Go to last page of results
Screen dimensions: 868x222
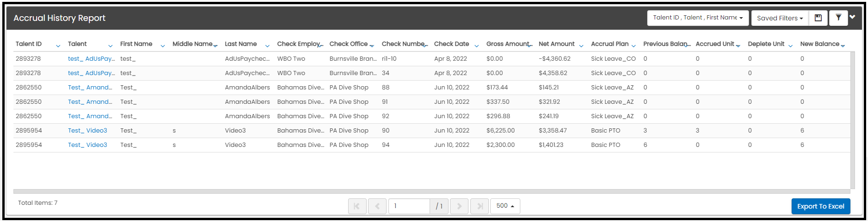point(480,206)
